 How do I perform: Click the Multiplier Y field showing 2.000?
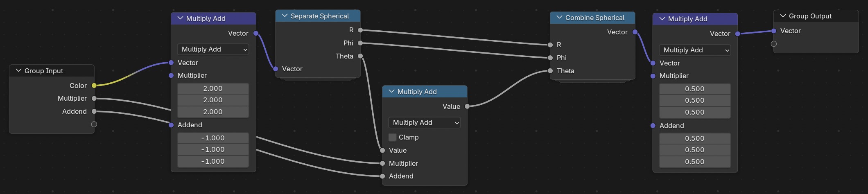[213, 100]
